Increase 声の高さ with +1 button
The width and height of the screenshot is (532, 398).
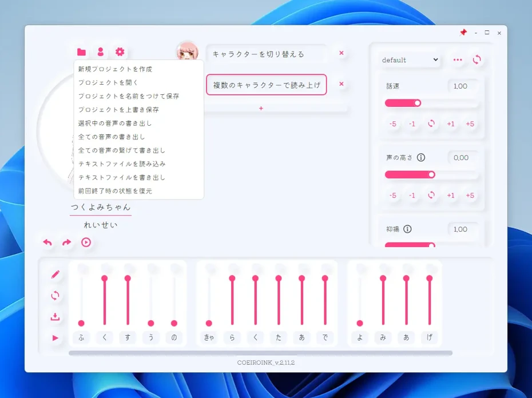click(451, 196)
